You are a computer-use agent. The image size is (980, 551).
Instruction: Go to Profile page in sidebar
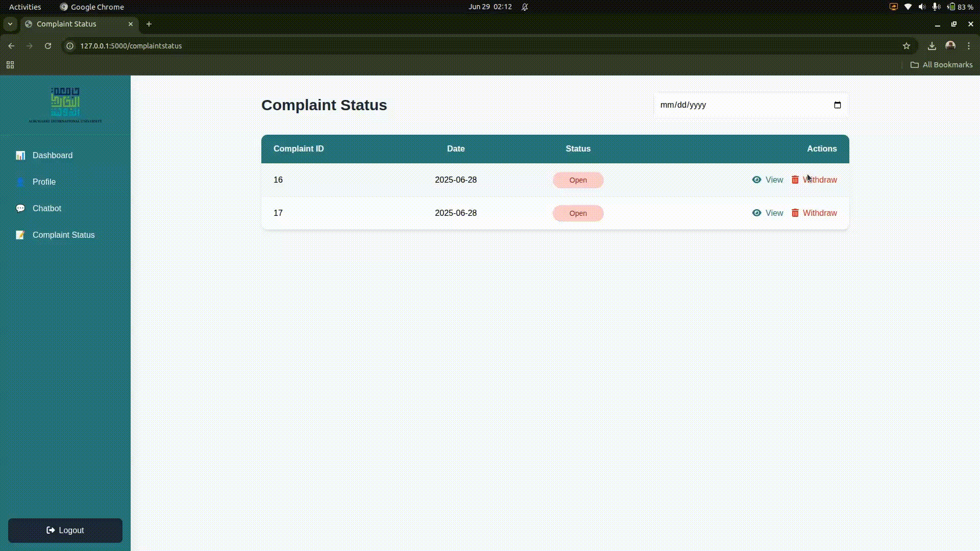[44, 182]
